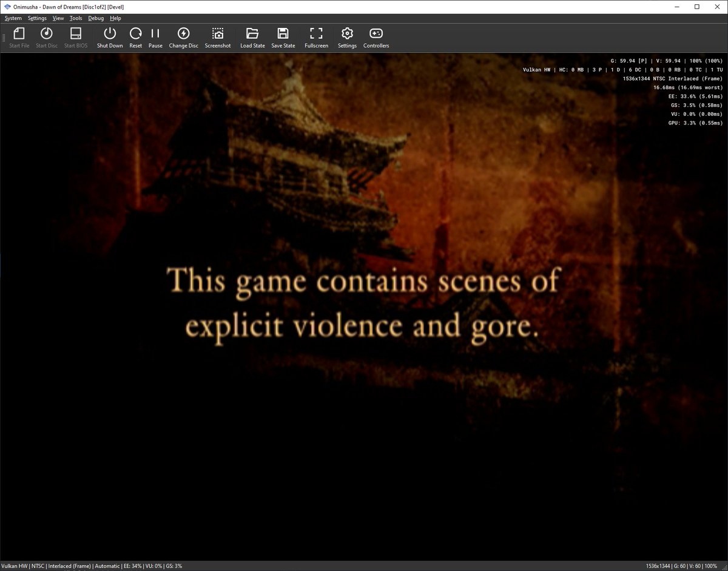Image resolution: width=728 pixels, height=571 pixels.
Task: Close the PCSX2 window
Action: coord(716,7)
